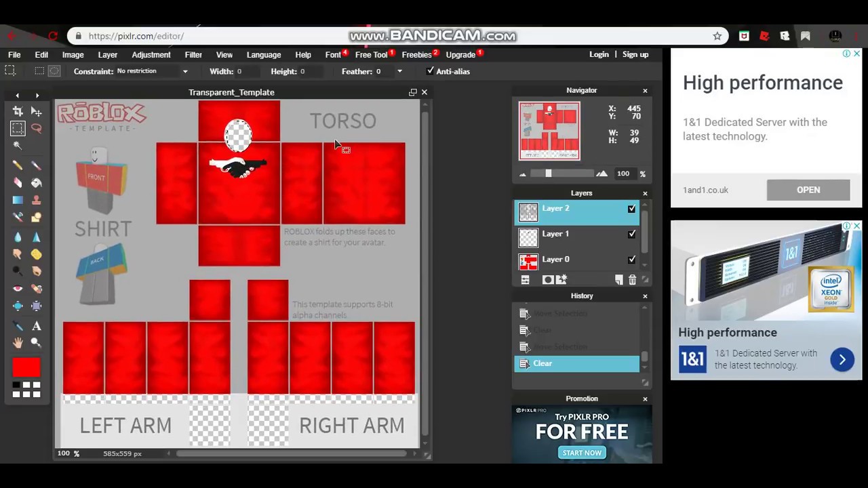
Task: Select the Crop tool
Action: (x=18, y=111)
